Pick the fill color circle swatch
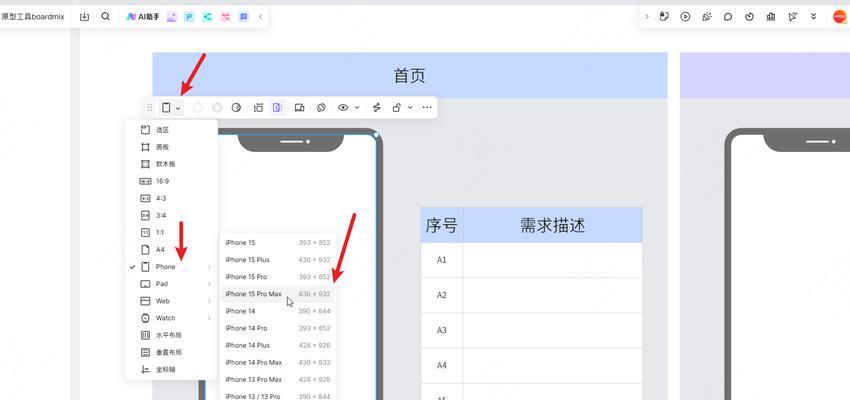 [198, 108]
